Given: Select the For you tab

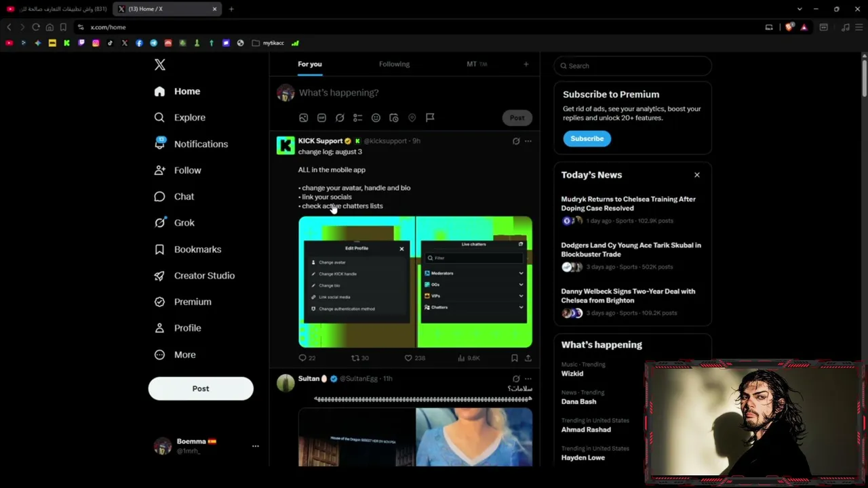Looking at the screenshot, I should click(x=310, y=64).
